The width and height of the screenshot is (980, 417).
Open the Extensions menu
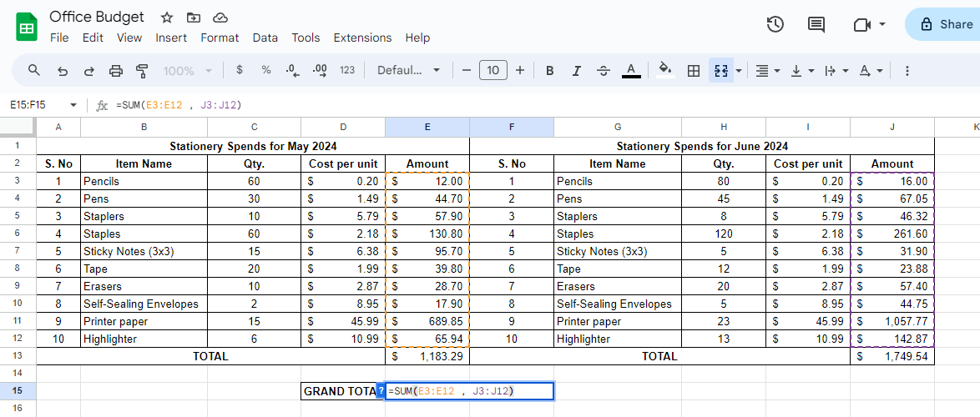[x=362, y=38]
